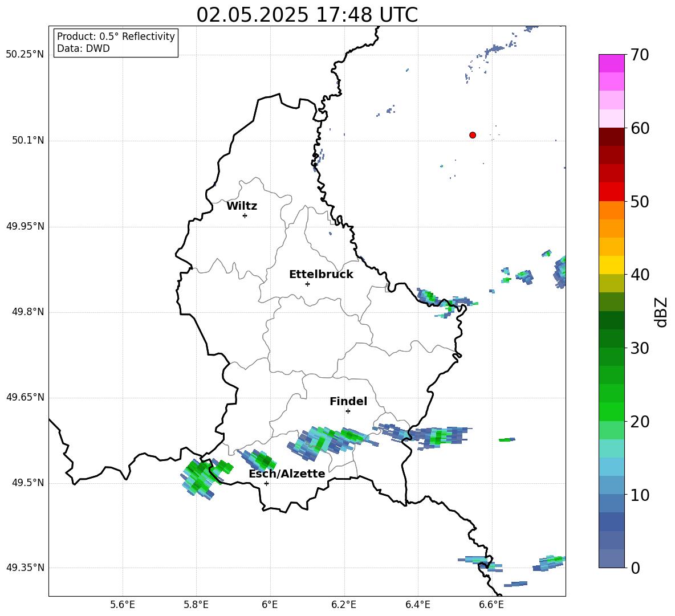Click the 50.25°N latitude label
Image resolution: width=675 pixels, height=616 pixels.
(x=25, y=55)
